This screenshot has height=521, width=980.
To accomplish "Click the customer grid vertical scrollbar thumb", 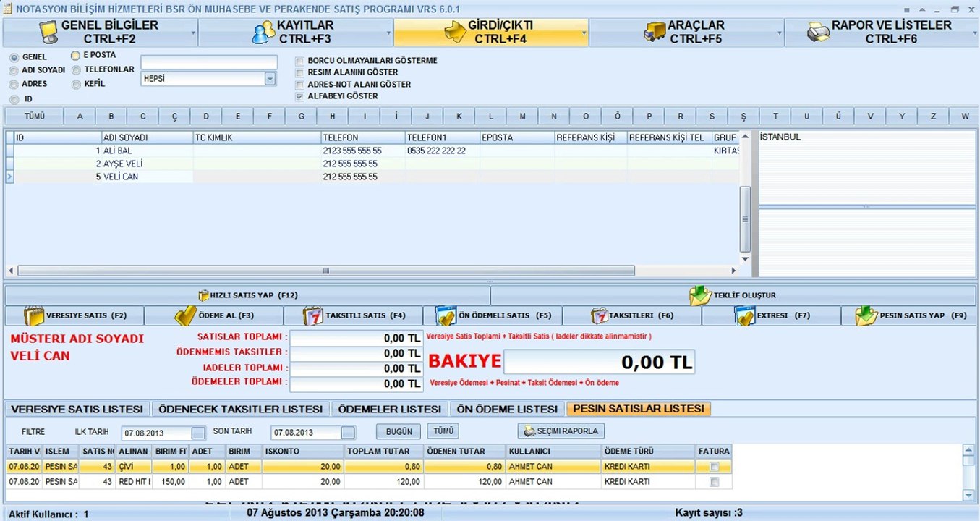I will (x=745, y=219).
